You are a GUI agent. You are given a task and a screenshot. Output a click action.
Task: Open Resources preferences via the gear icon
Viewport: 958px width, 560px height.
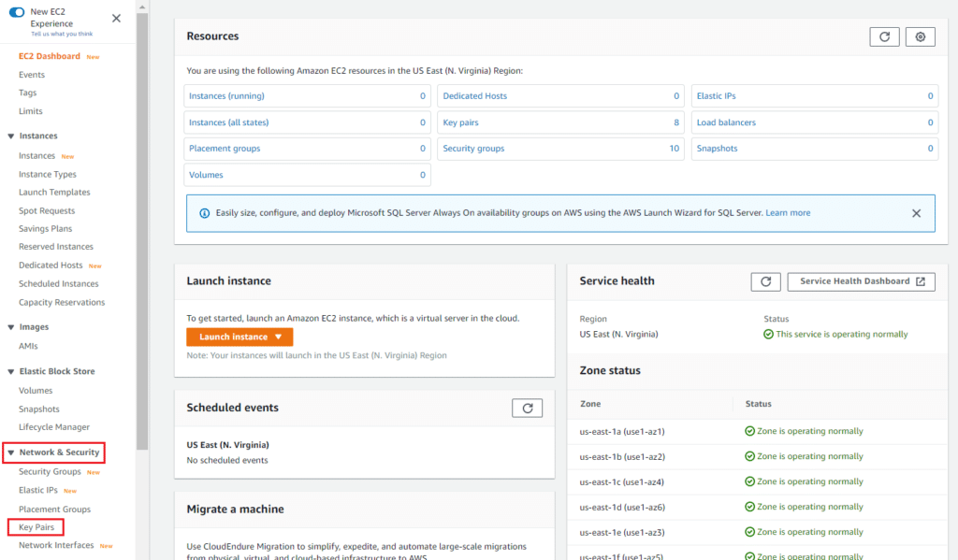click(x=920, y=36)
